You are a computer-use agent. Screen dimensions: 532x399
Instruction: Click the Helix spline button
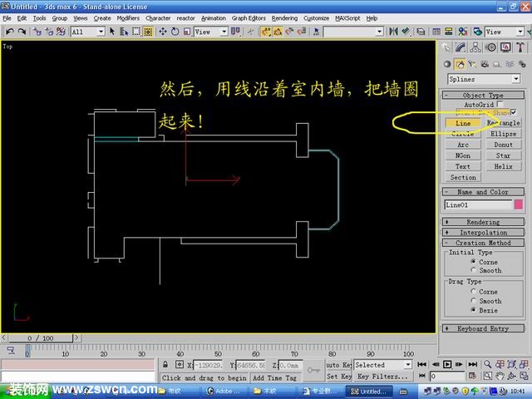pyautogui.click(x=503, y=166)
